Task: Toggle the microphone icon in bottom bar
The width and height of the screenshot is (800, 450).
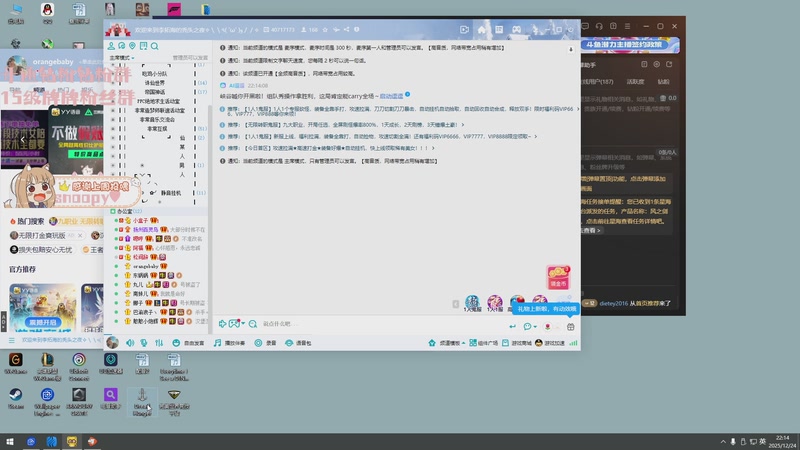Action: tap(144, 343)
